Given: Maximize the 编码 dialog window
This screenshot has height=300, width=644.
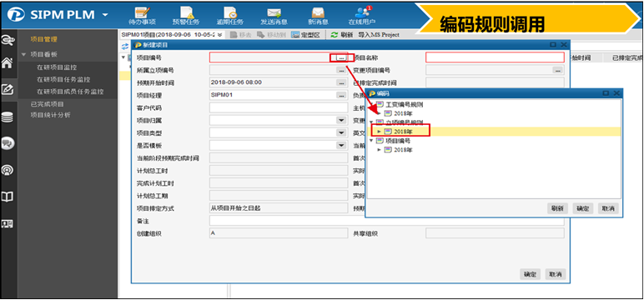Looking at the screenshot, I should [x=606, y=93].
